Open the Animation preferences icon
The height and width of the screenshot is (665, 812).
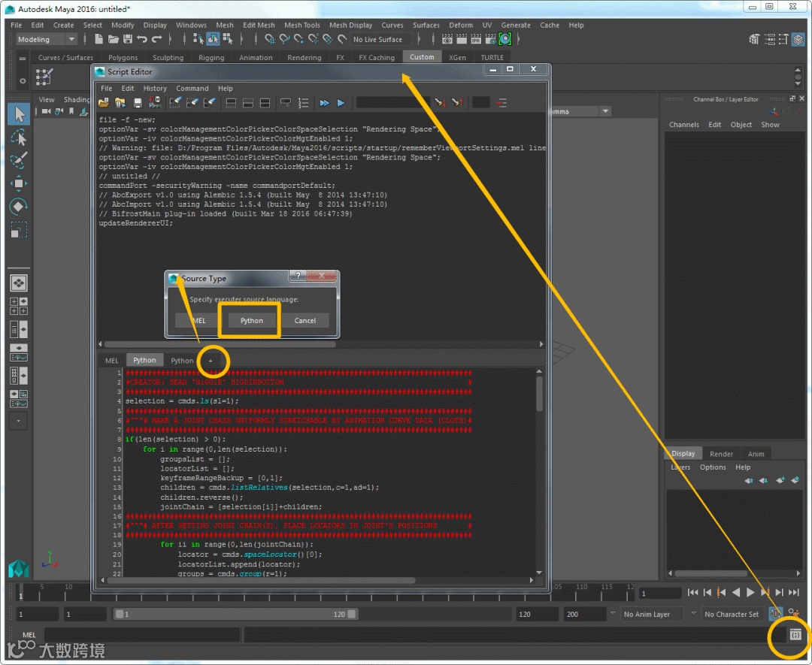tap(793, 614)
